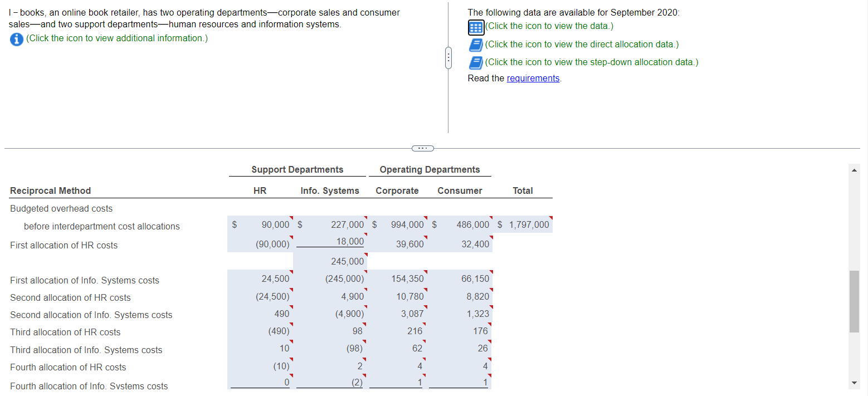This screenshot has height=396, width=868.
Task: Click '(Click the icon to view the data.)' text
Action: pyautogui.click(x=549, y=26)
